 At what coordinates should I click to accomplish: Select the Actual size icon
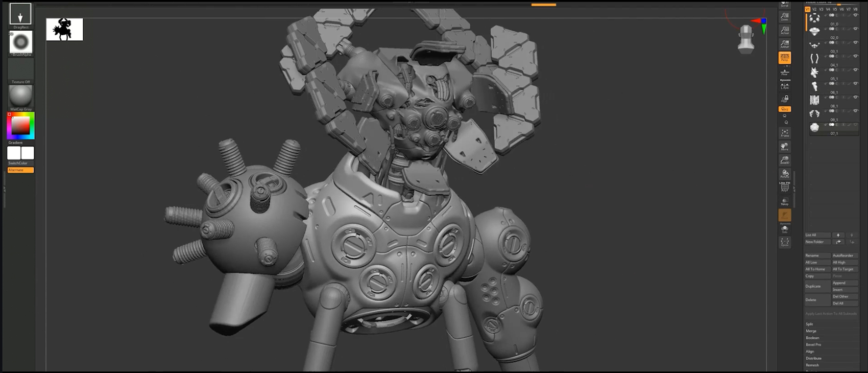coord(785,31)
